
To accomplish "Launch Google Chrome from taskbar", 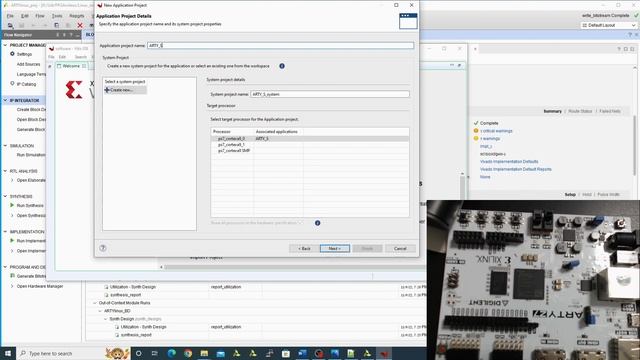I will [x=188, y=353].
